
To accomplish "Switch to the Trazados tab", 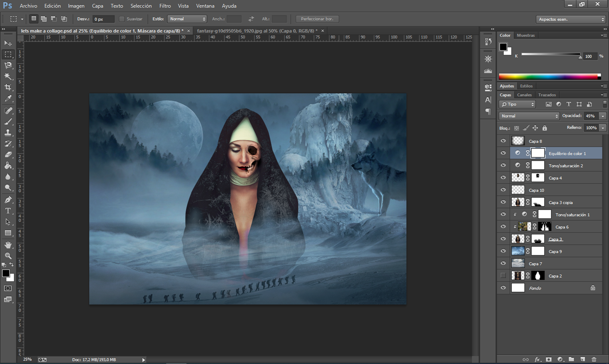I will 547,95.
